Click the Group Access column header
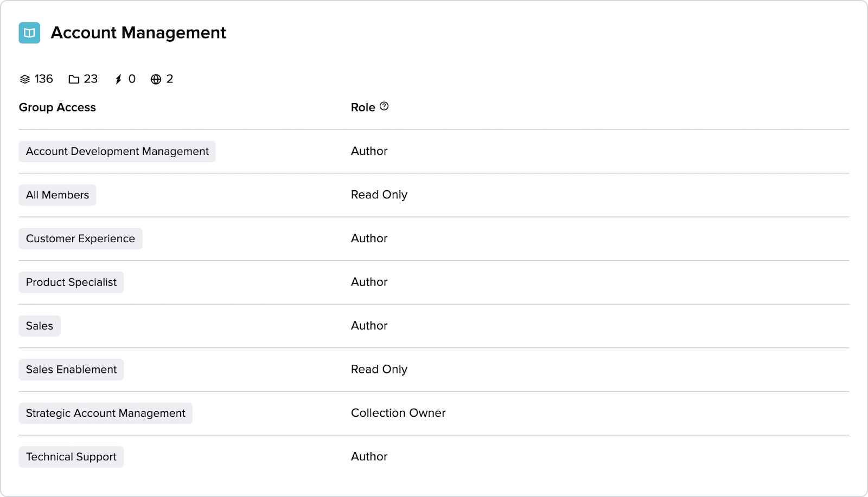This screenshot has width=868, height=497. coord(58,107)
